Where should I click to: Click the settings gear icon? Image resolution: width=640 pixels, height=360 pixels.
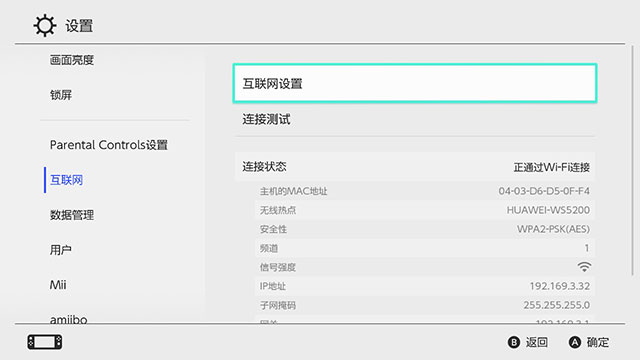[x=44, y=26]
